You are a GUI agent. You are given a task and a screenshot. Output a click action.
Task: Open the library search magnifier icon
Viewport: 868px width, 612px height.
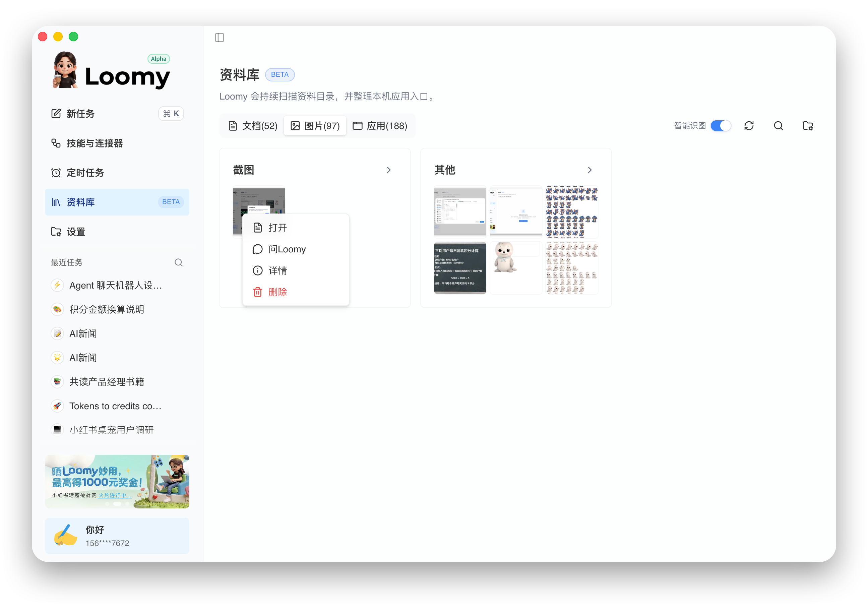[x=778, y=125]
